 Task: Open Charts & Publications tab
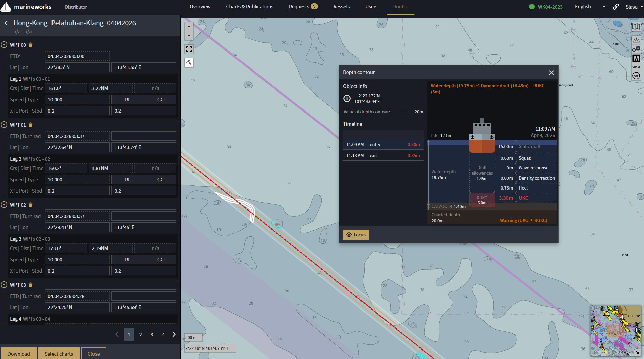tap(250, 7)
